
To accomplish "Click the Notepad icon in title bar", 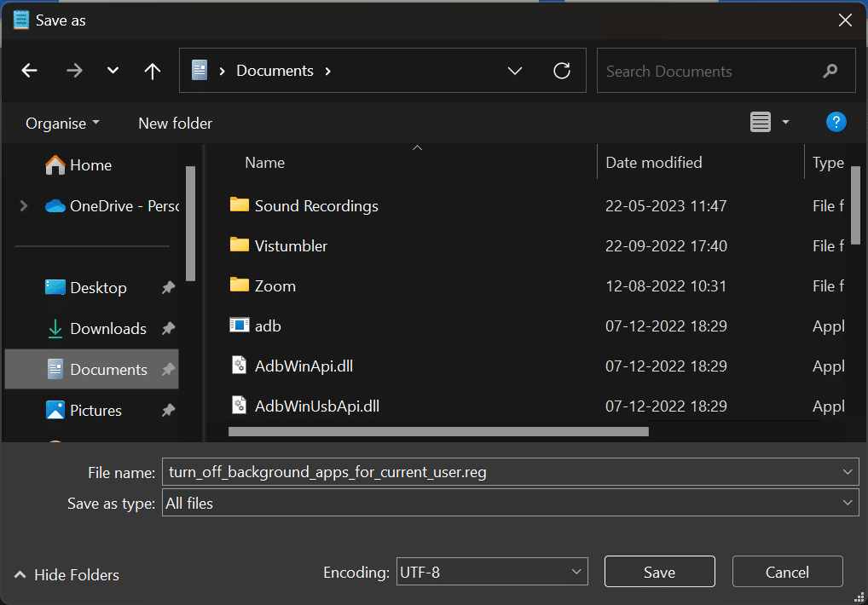I will (21, 20).
